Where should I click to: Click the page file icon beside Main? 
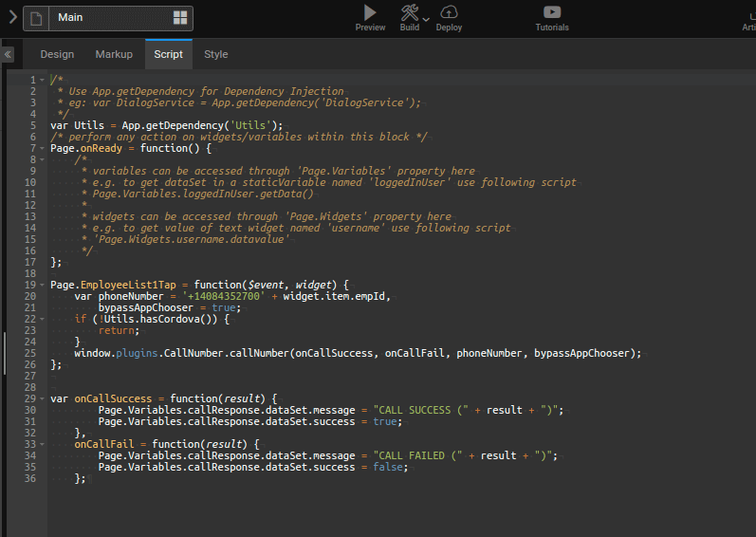[36, 18]
